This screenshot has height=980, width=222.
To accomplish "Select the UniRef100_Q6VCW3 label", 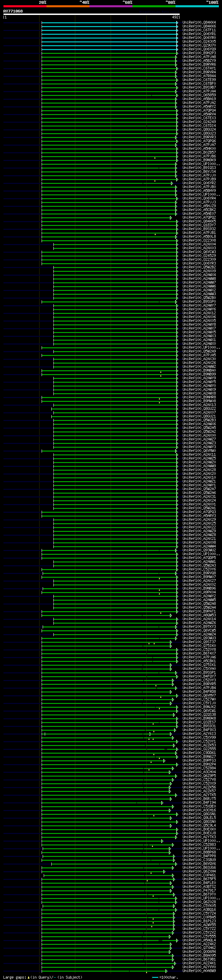I will (x=199, y=252).
